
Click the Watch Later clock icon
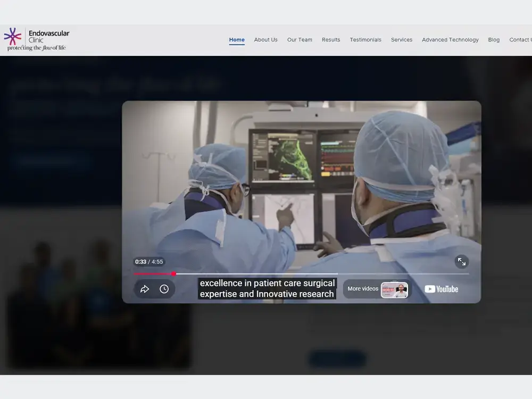pyautogui.click(x=164, y=289)
